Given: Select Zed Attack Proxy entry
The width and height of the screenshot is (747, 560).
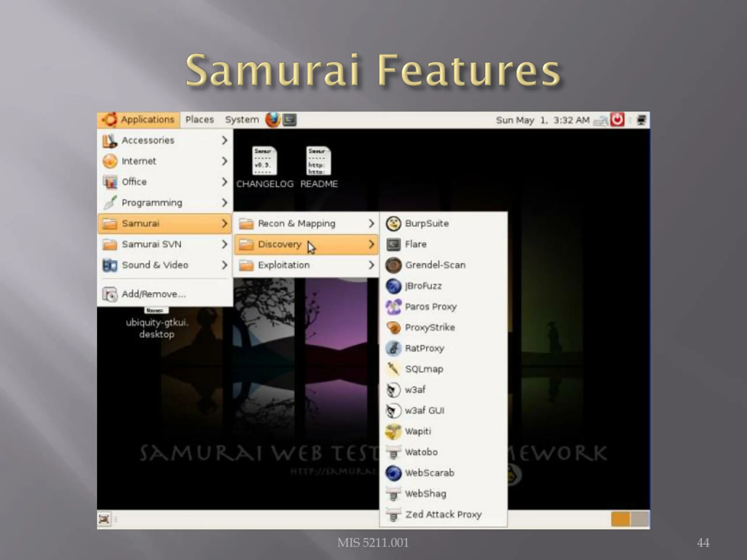Looking at the screenshot, I should (443, 515).
